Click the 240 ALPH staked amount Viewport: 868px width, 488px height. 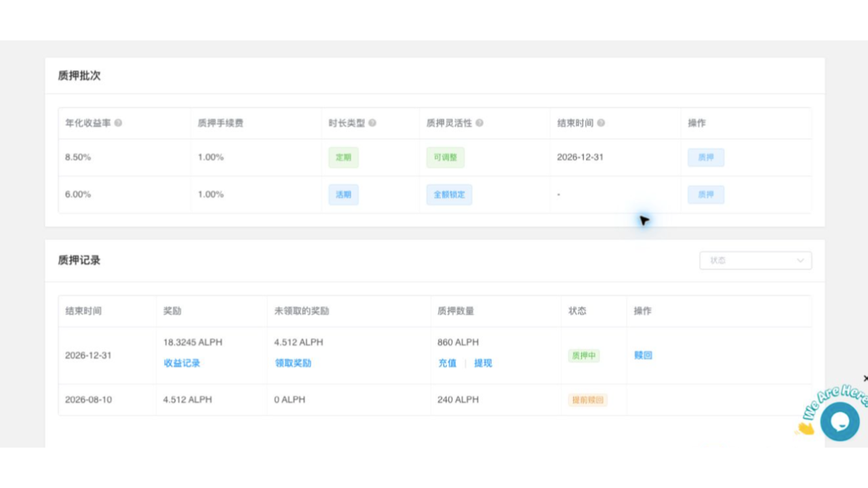coord(458,400)
